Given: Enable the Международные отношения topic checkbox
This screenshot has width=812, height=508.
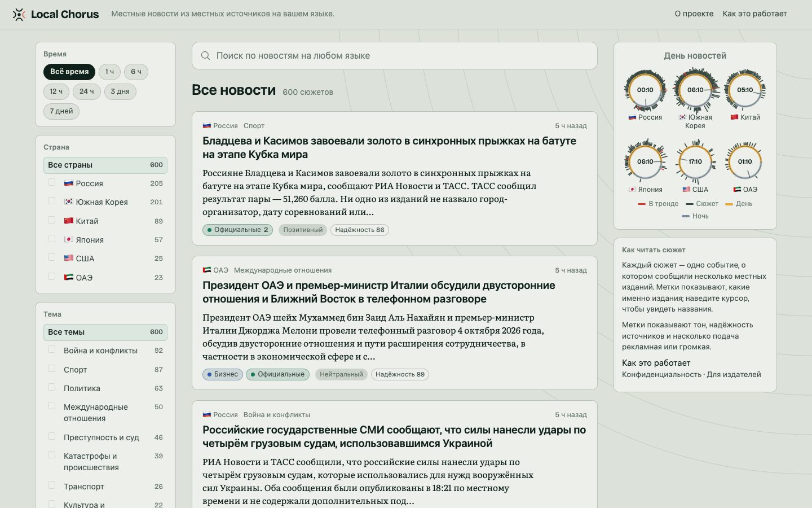Looking at the screenshot, I should click(52, 406).
